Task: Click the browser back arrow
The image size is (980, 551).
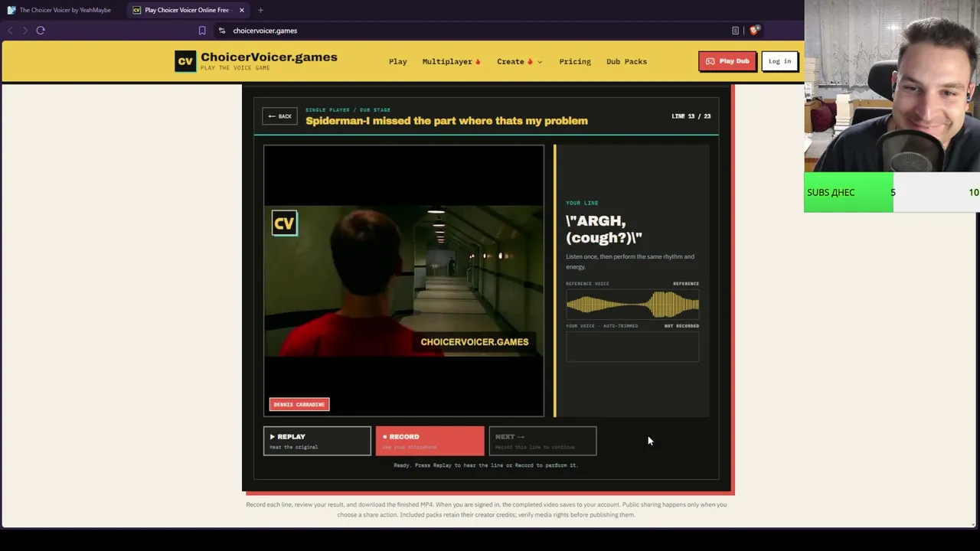Action: (10, 31)
